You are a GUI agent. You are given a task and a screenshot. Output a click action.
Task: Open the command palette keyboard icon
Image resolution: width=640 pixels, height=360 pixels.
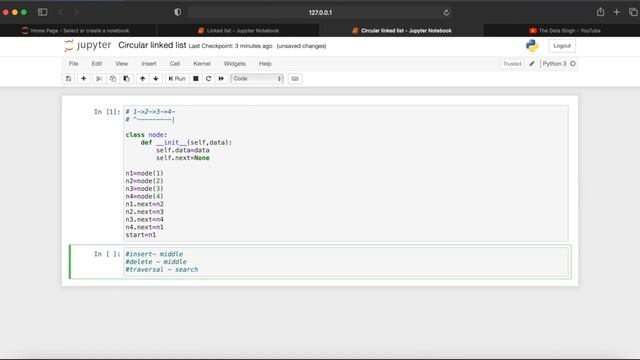[295, 78]
